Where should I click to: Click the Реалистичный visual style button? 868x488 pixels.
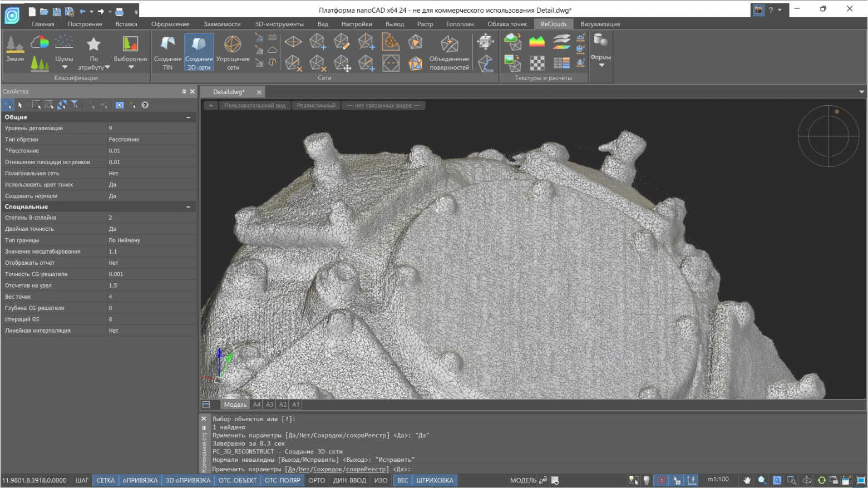316,106
